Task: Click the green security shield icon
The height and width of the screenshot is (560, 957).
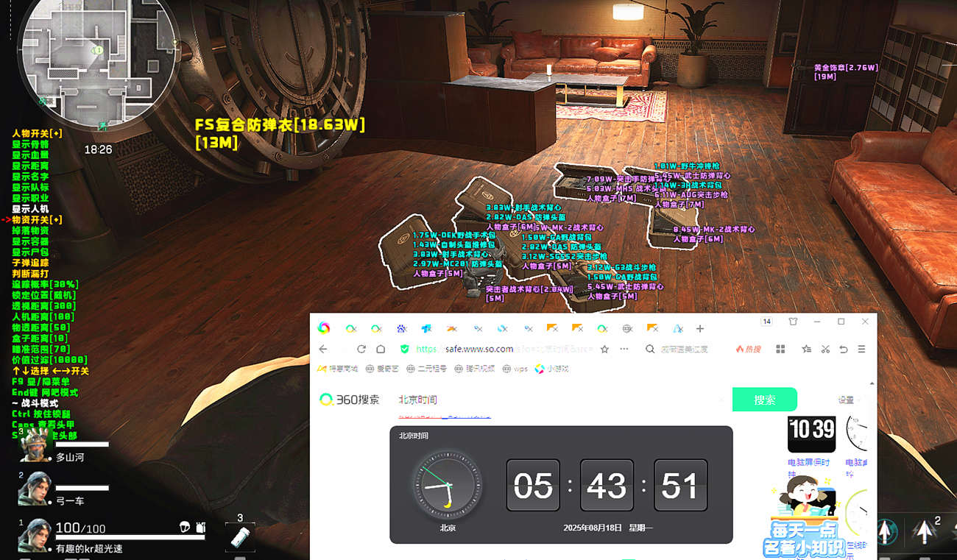Action: [x=404, y=349]
